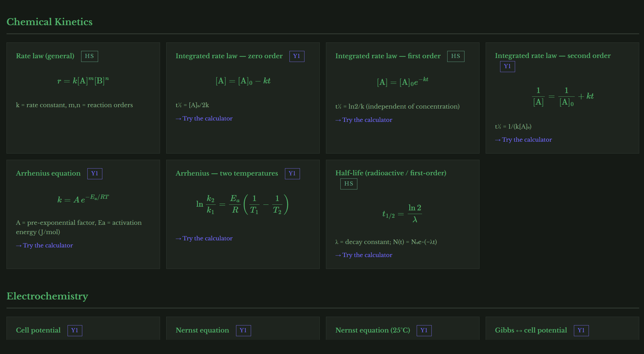644x354 pixels.
Task: Click Y1 badge beside Nernst equation (25°C)
Action: [424, 331]
